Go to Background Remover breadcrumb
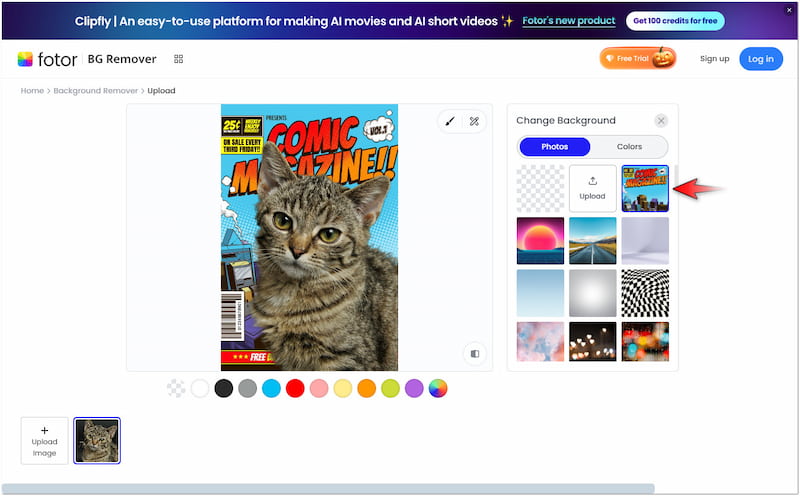The width and height of the screenshot is (800, 496). [x=97, y=91]
